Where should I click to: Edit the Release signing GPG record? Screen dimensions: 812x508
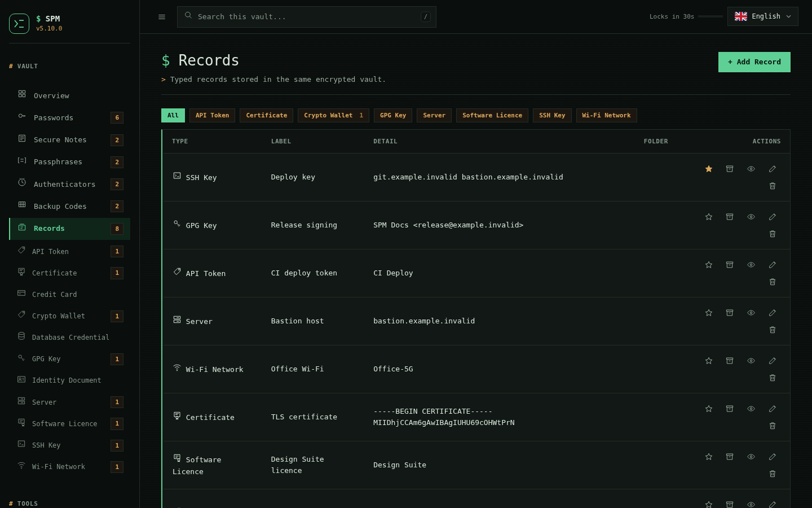(x=773, y=217)
